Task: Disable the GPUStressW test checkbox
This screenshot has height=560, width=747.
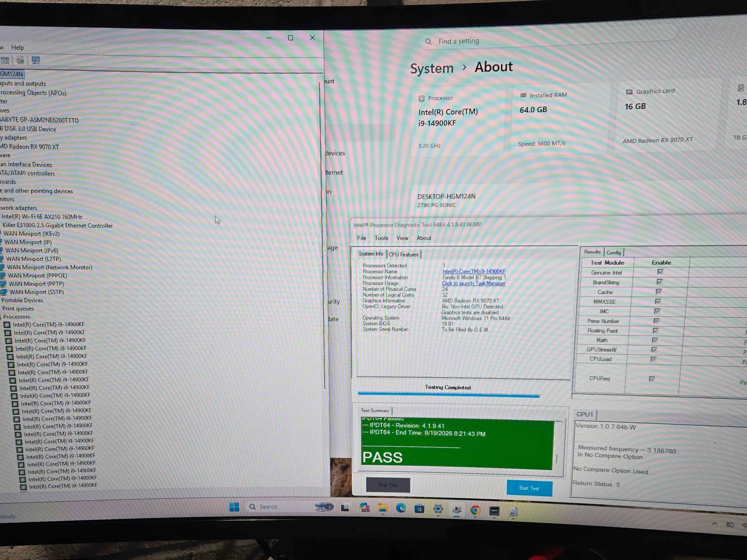Action: (654, 350)
